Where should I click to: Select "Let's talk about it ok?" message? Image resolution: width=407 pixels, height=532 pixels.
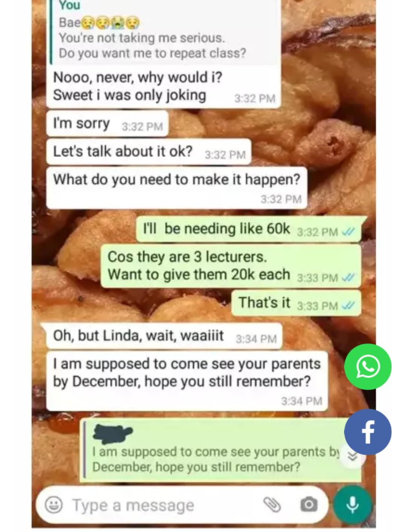(149, 152)
